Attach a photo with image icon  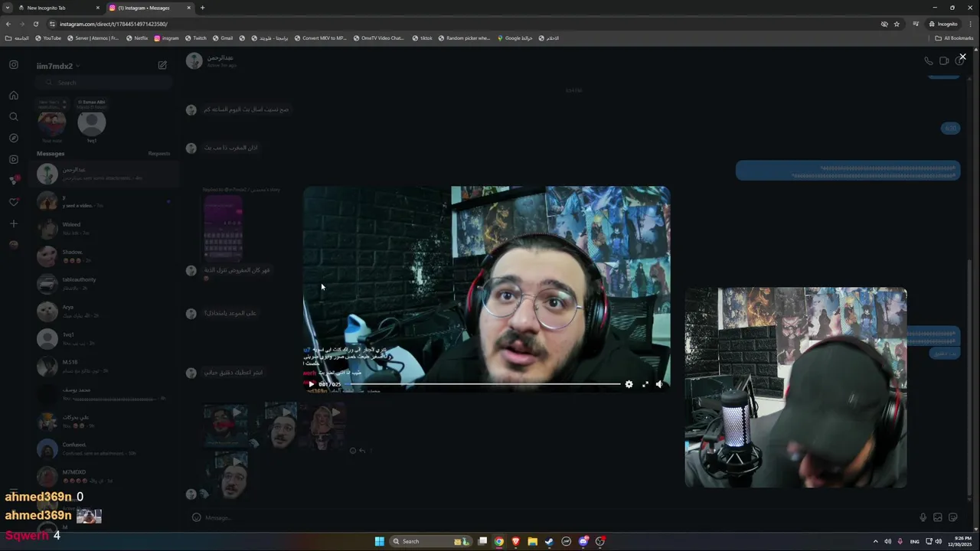938,517
